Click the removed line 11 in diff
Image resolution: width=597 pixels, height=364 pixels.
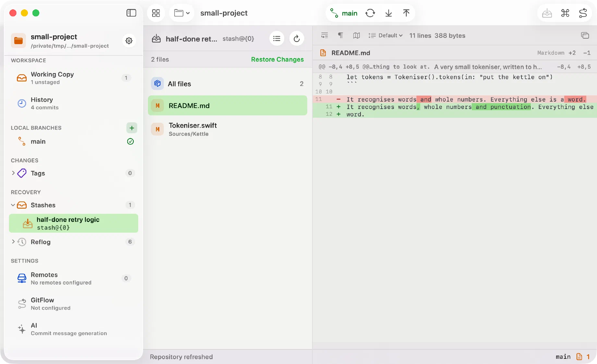coord(454,99)
